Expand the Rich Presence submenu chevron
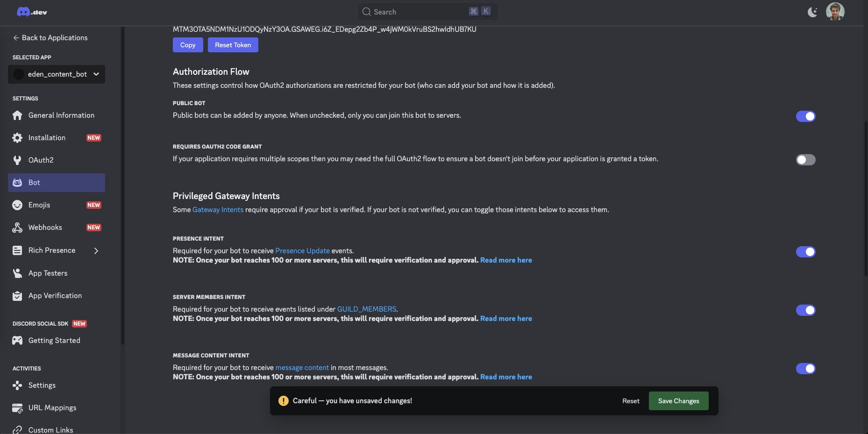868x434 pixels. 96,251
